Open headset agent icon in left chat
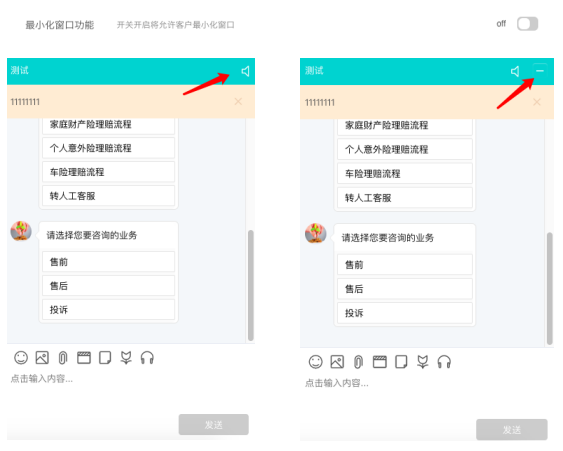Screen dimensions: 563x451 147,358
